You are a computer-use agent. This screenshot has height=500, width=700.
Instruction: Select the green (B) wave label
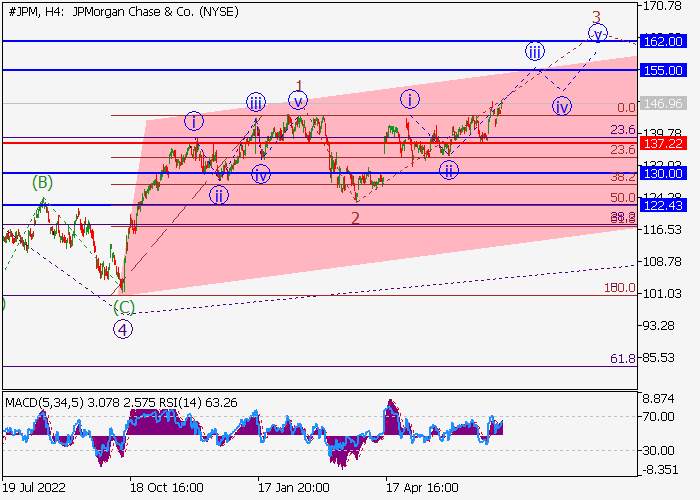(x=42, y=183)
